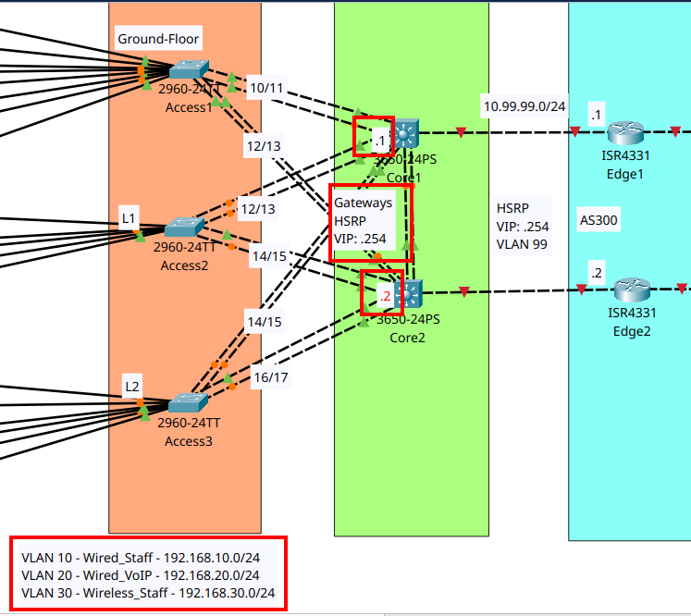Select the VLAN 20 Wired_VoIP text line
The height and width of the screenshot is (616, 691).
[x=140, y=575]
